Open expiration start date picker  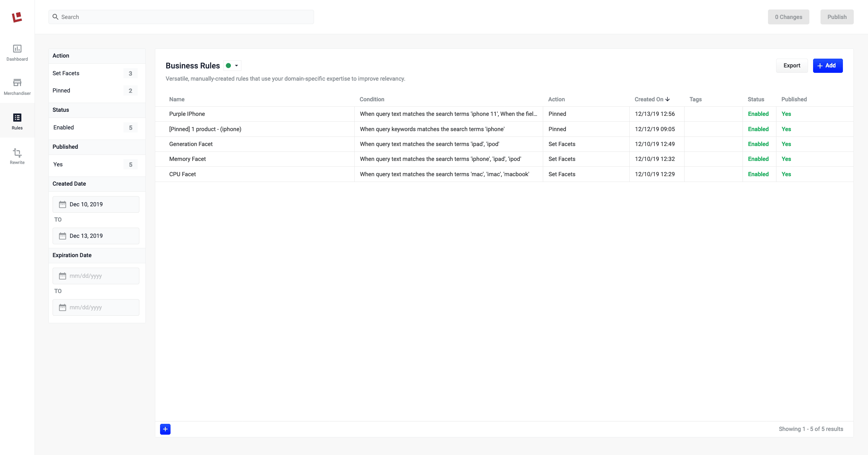[96, 276]
